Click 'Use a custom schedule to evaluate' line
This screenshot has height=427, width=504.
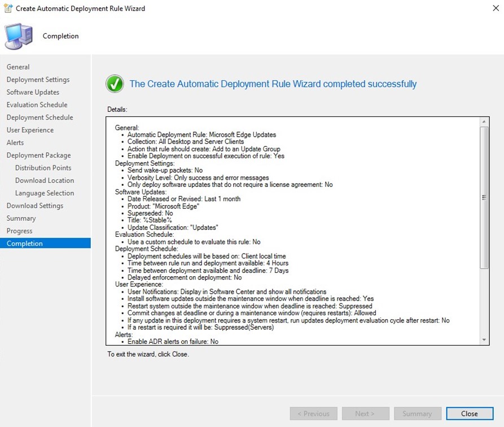pos(194,242)
